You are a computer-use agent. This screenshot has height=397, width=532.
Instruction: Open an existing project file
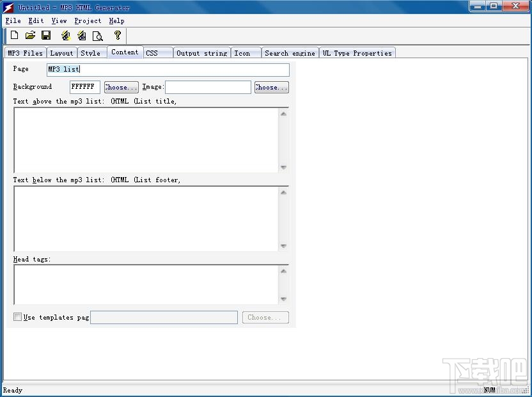coord(30,36)
